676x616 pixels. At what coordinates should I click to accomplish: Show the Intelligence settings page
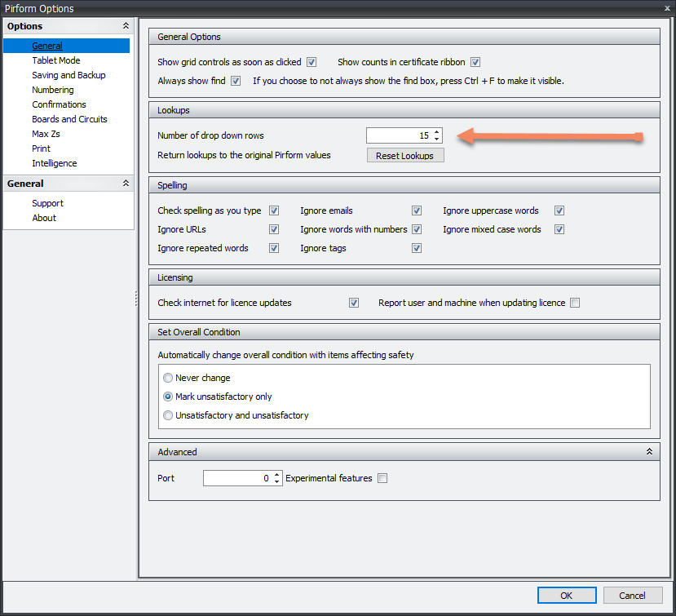[x=55, y=163]
